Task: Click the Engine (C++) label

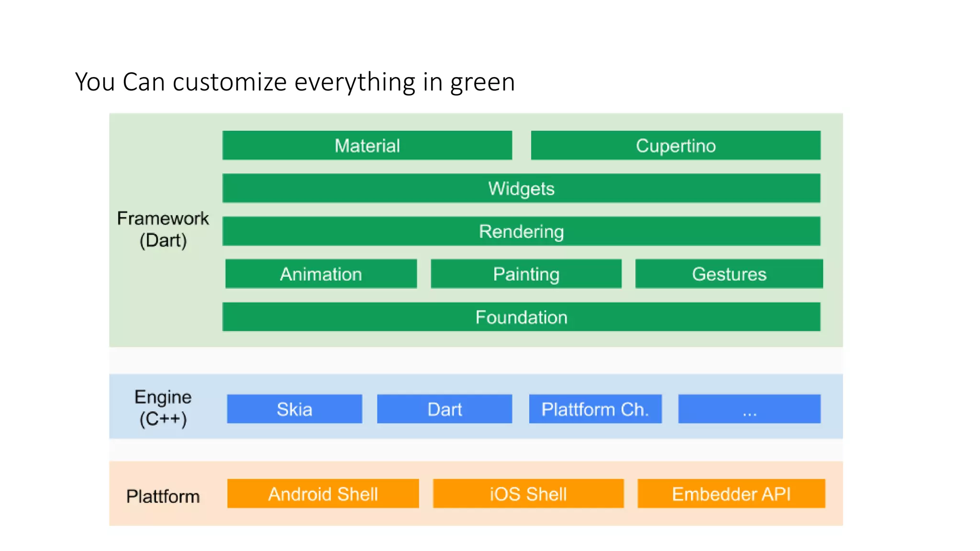Action: [163, 408]
